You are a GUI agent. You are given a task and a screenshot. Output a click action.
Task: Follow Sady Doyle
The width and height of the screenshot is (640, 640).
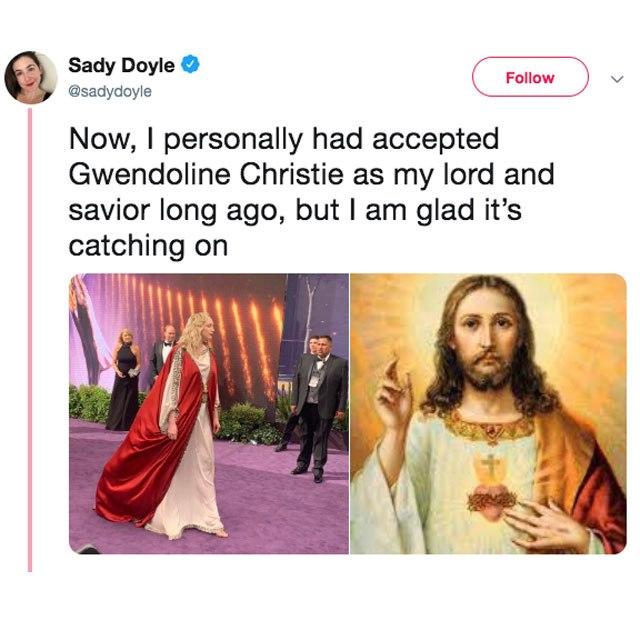point(530,77)
